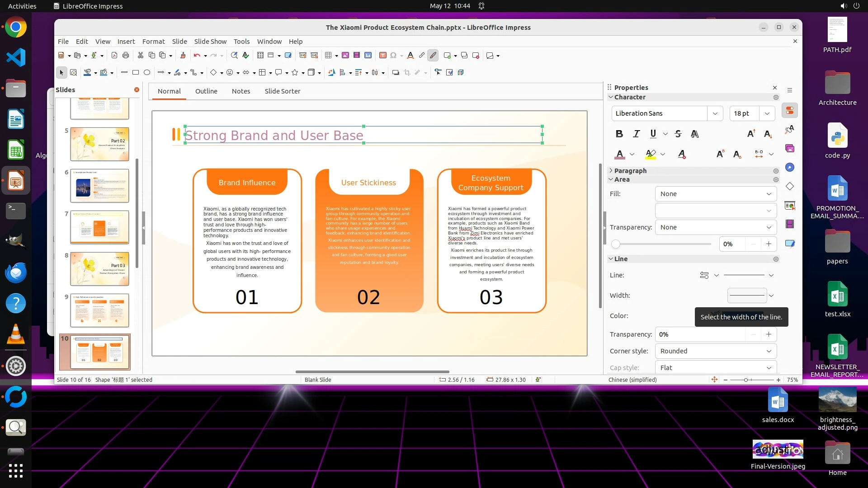Viewport: 868px width, 488px height.
Task: Click the Undo arrow icon
Action: (x=197, y=56)
